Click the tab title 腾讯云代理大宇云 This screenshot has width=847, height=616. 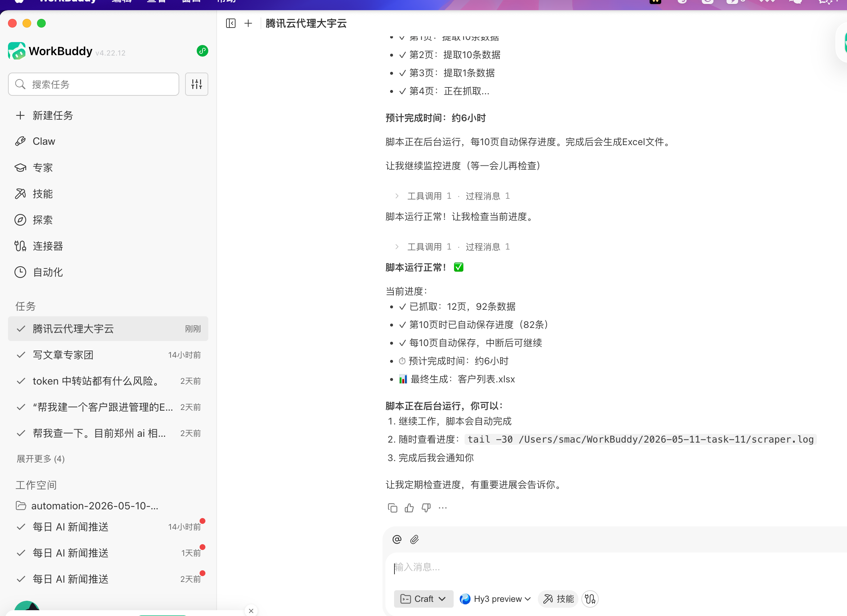(306, 23)
